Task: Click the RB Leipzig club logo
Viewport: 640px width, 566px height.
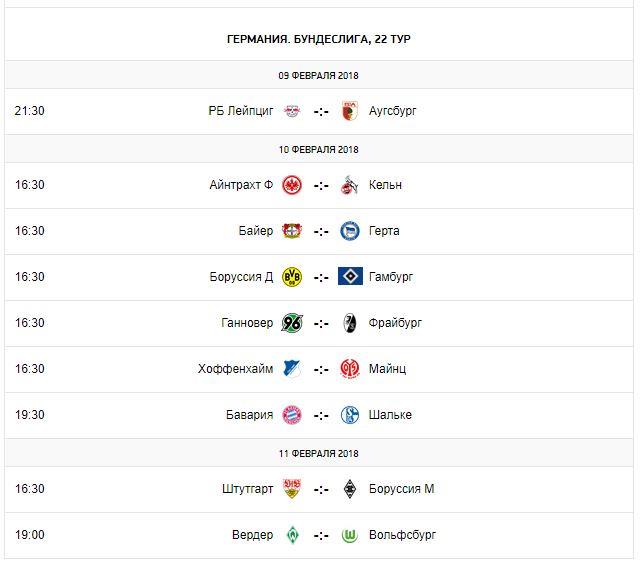Action: pos(292,111)
